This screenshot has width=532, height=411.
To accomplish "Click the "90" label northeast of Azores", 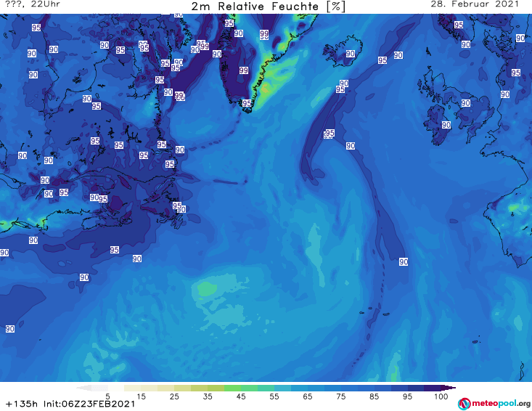I will tap(404, 261).
